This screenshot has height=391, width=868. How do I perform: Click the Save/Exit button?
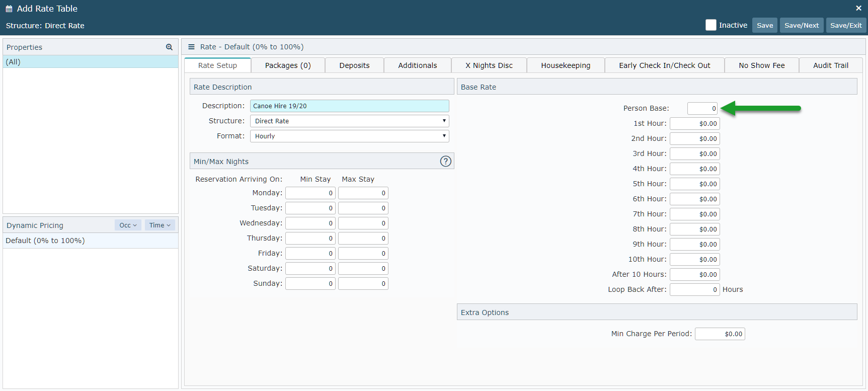846,25
